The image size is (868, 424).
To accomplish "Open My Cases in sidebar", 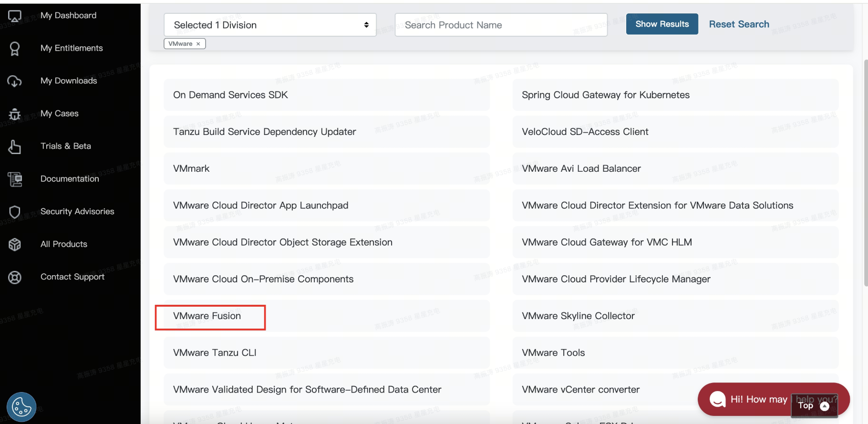I will point(60,114).
